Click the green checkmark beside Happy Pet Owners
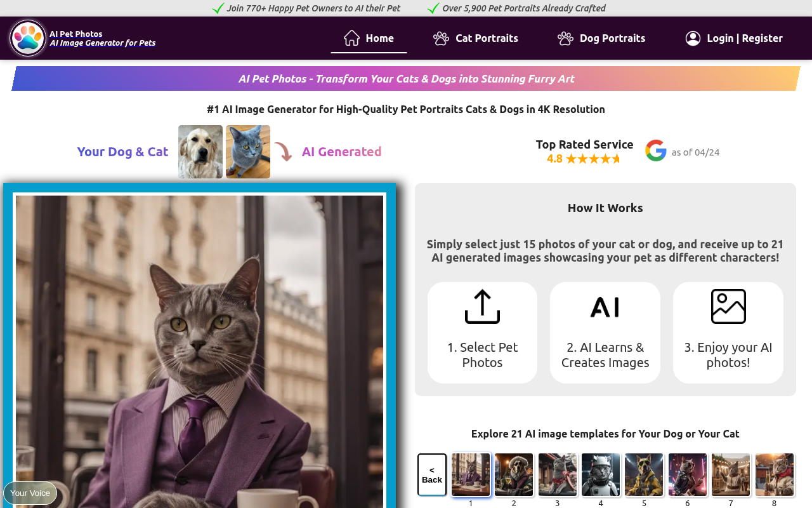Screen dimensions: 812x508 218,8
